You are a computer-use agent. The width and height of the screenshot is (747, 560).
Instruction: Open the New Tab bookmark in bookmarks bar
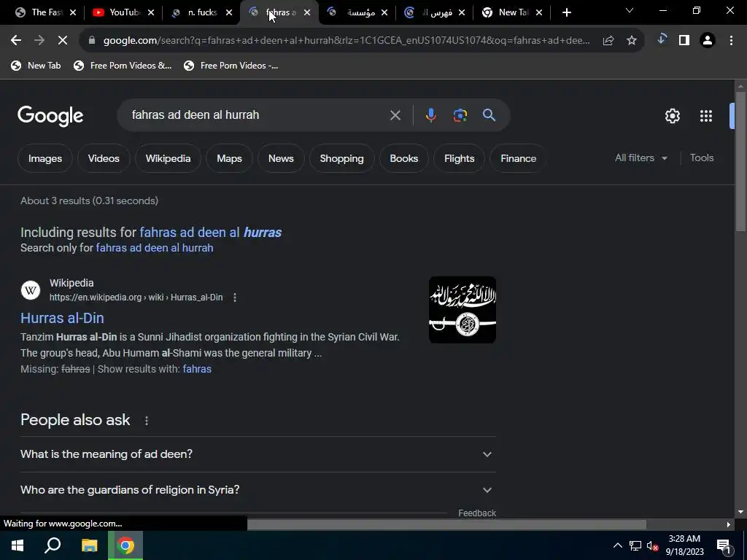[36, 66]
